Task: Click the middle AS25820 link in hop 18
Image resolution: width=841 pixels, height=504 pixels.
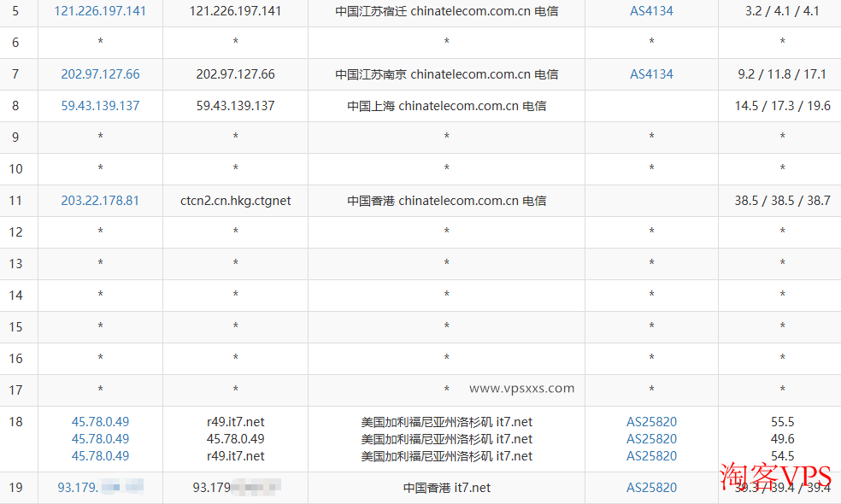Action: 651,439
